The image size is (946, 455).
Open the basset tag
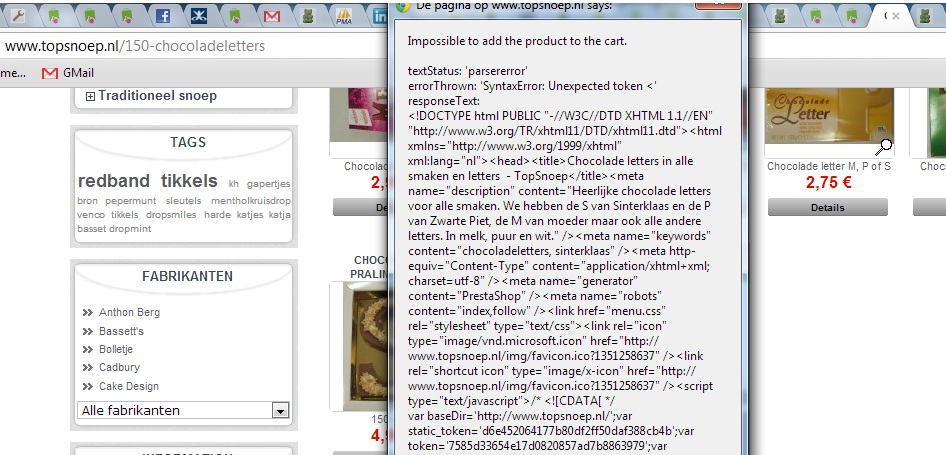point(91,229)
